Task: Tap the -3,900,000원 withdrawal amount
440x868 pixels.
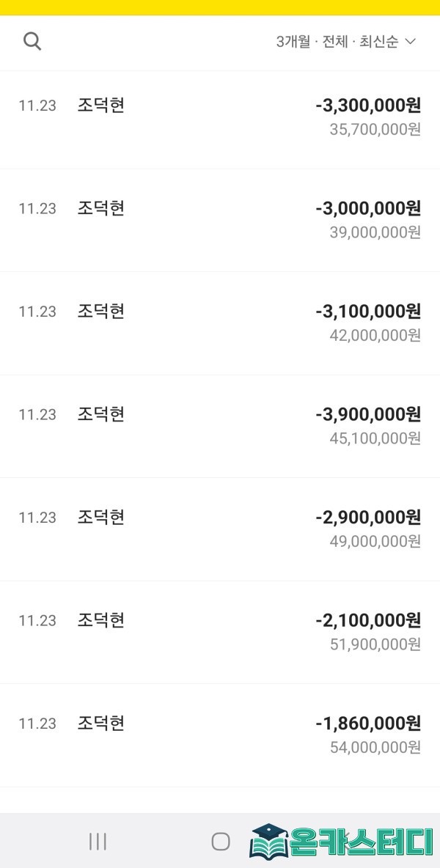Action: (368, 414)
